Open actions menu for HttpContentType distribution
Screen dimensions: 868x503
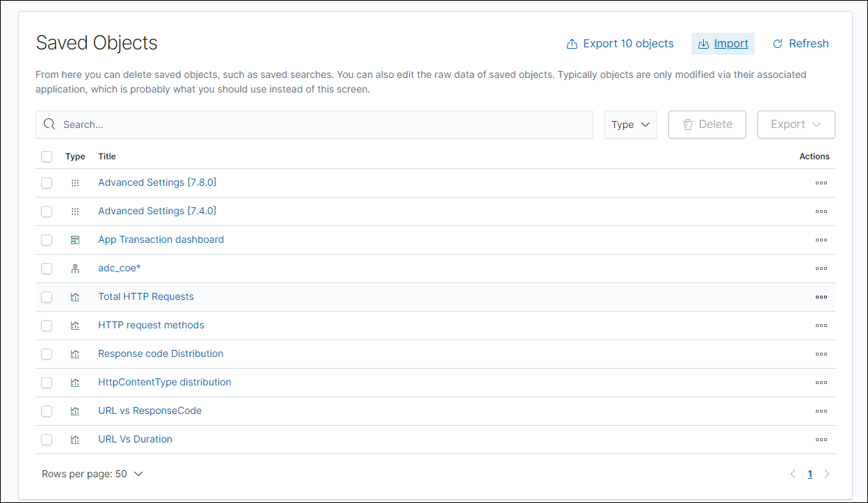[x=821, y=383]
